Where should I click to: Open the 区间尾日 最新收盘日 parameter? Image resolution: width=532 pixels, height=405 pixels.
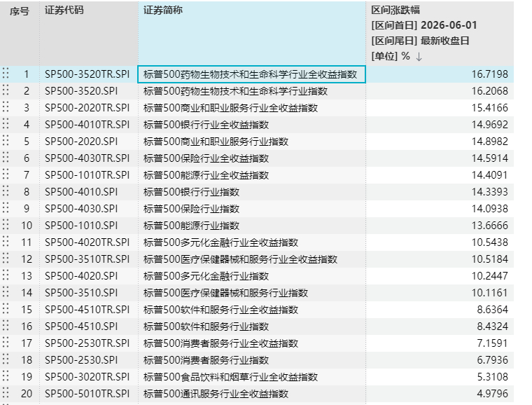tap(420, 41)
